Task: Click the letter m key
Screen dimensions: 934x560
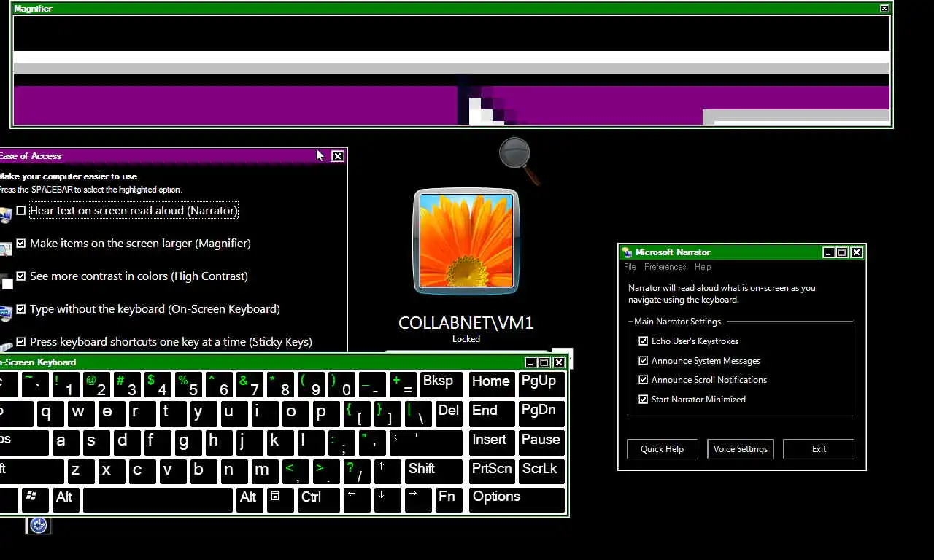Action: point(264,471)
